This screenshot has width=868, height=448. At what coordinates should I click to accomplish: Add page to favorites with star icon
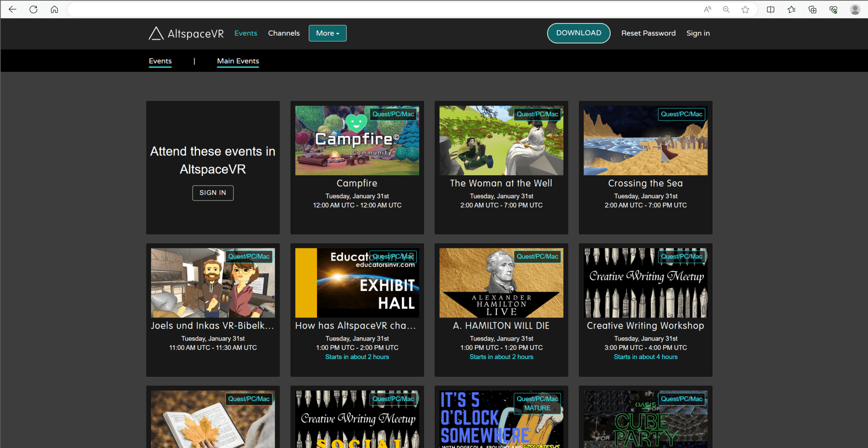pyautogui.click(x=745, y=9)
